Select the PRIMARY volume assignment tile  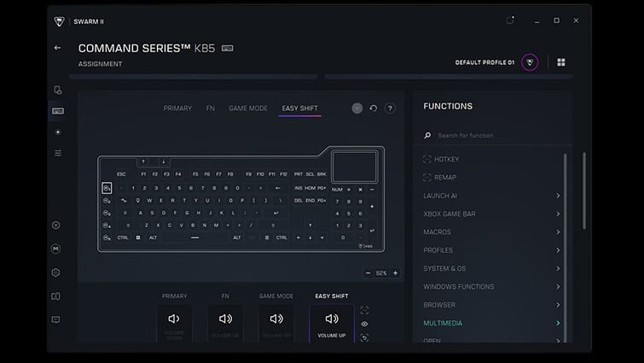pyautogui.click(x=174, y=324)
